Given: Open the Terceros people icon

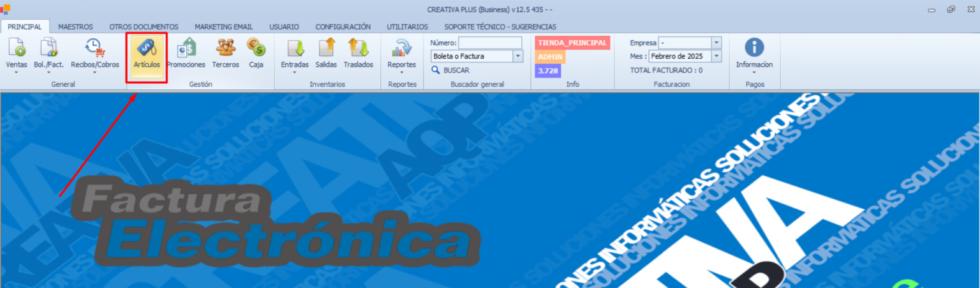Looking at the screenshot, I should [x=225, y=48].
